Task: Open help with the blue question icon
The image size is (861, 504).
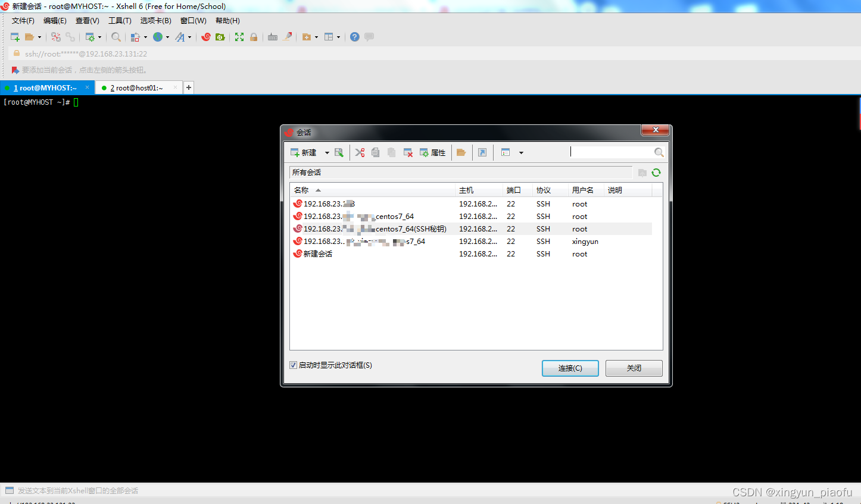Action: (355, 37)
